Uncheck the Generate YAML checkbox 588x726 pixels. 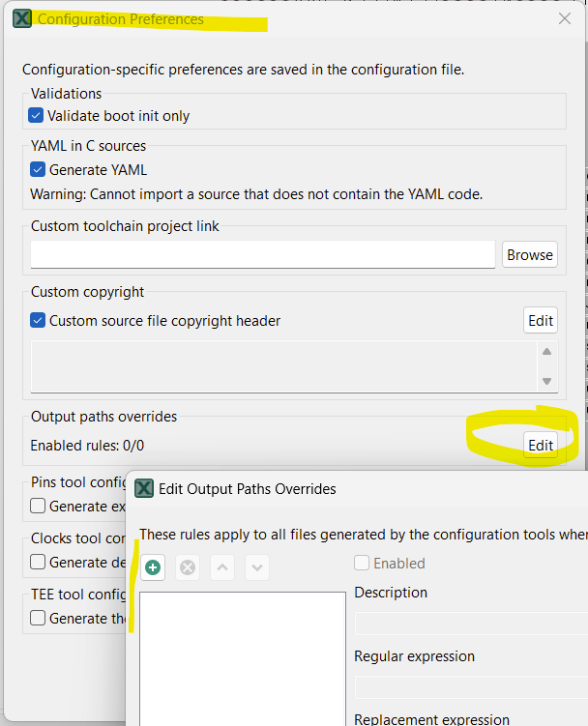[38, 170]
